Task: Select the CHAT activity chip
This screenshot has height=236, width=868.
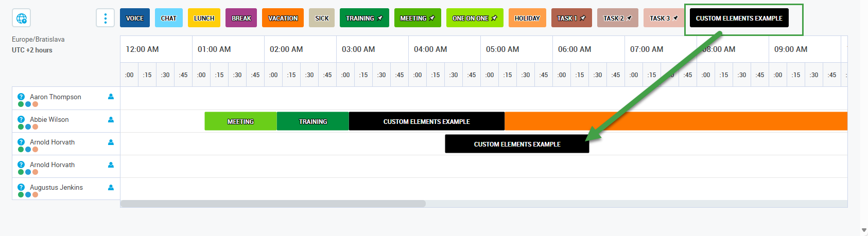Action: [x=168, y=18]
